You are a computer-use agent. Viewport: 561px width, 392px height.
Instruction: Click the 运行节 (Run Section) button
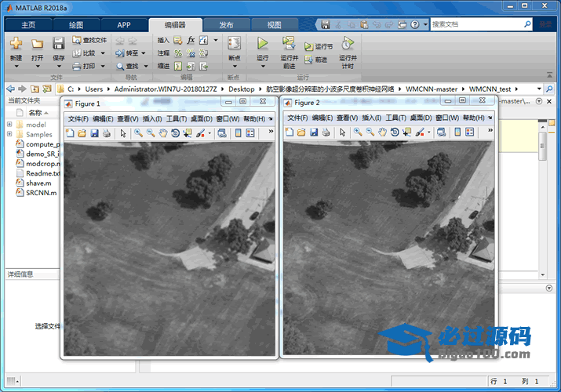point(319,47)
